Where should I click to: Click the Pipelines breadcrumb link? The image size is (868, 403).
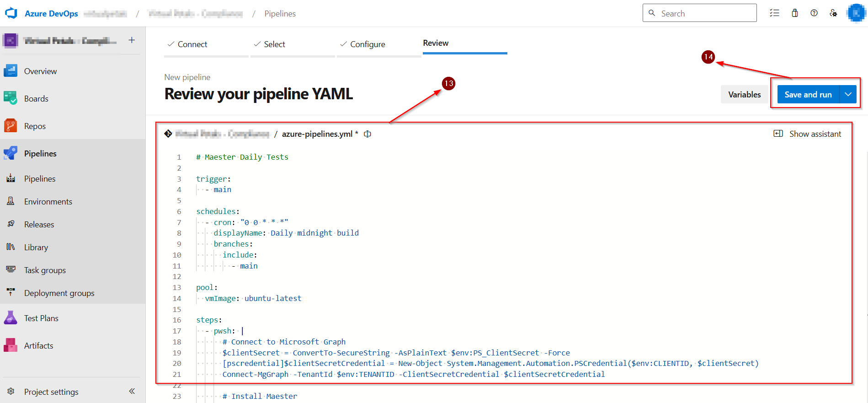pos(280,14)
